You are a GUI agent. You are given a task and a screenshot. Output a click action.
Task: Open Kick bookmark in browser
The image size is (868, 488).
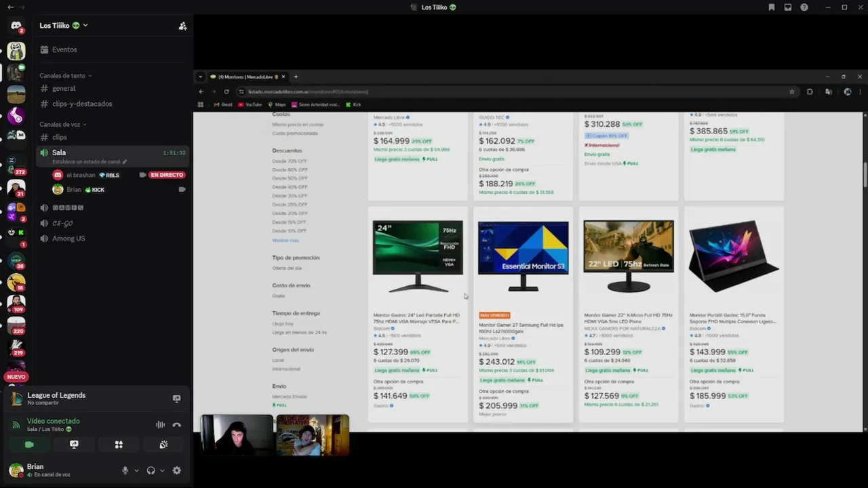pos(353,104)
